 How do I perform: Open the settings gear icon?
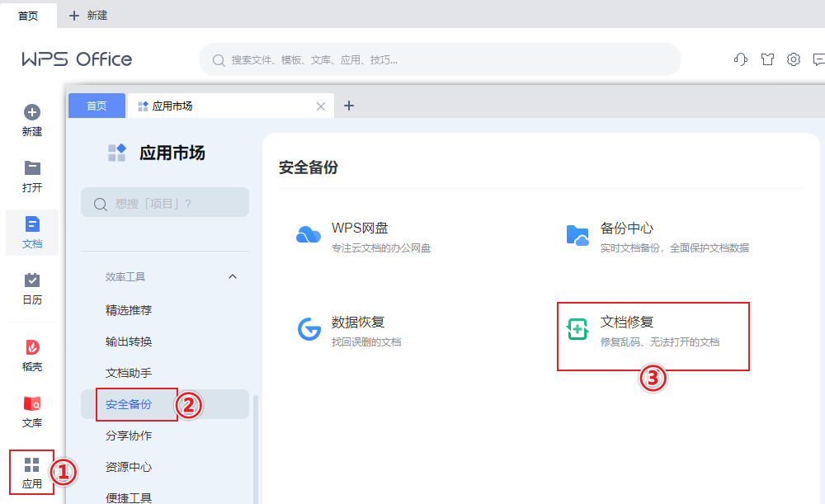(x=794, y=59)
